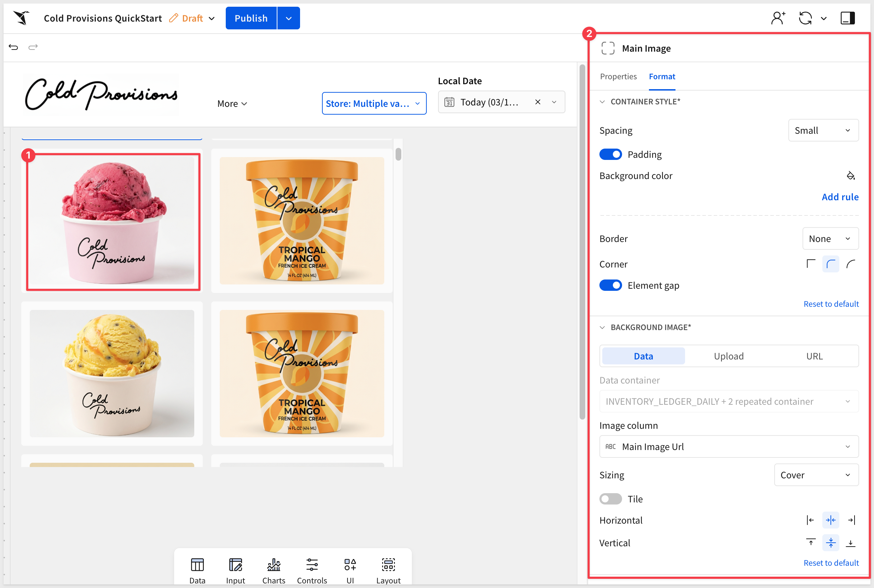874x588 pixels.
Task: Disable the Padding toggle
Action: [610, 155]
